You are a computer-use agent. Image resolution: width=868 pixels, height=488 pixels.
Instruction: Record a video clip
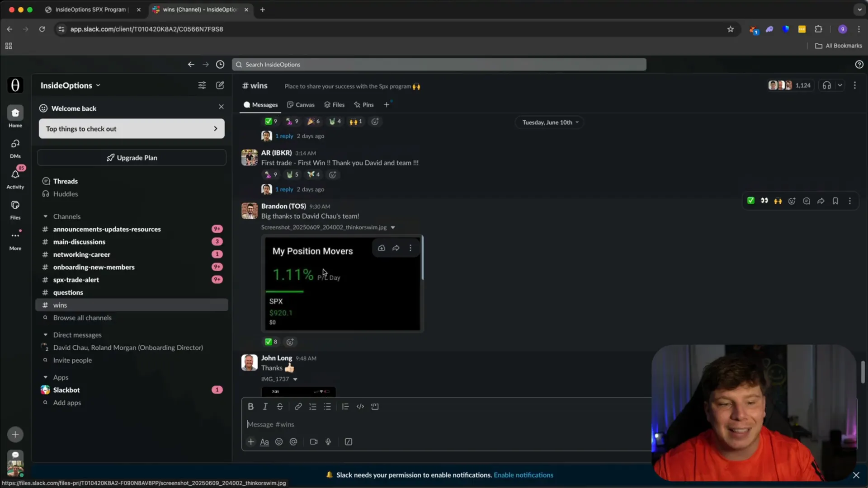314,442
